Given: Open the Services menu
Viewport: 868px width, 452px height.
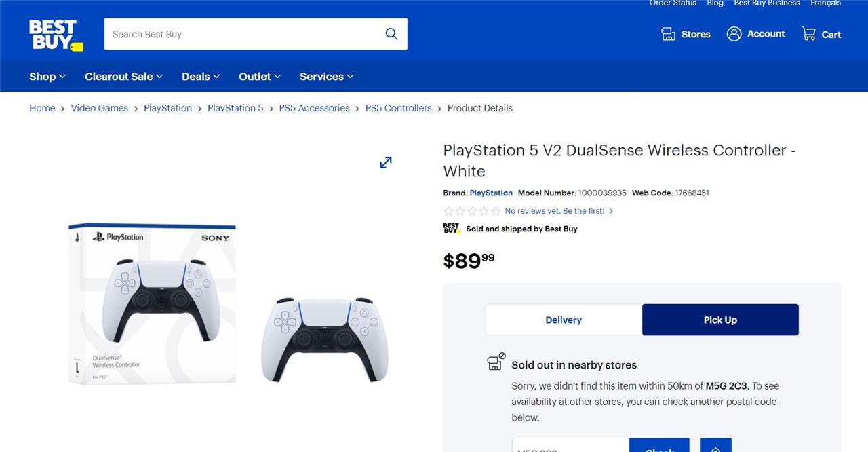Looking at the screenshot, I should tap(327, 77).
